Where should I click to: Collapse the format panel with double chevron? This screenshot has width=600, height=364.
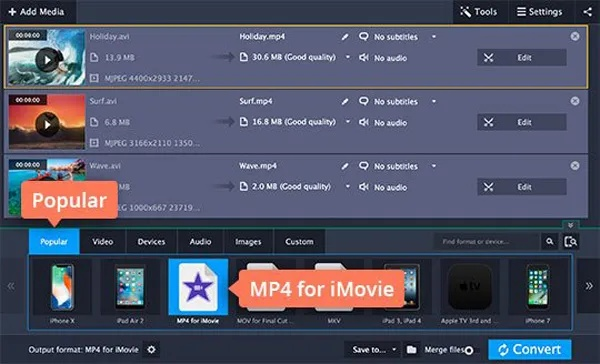571,225
